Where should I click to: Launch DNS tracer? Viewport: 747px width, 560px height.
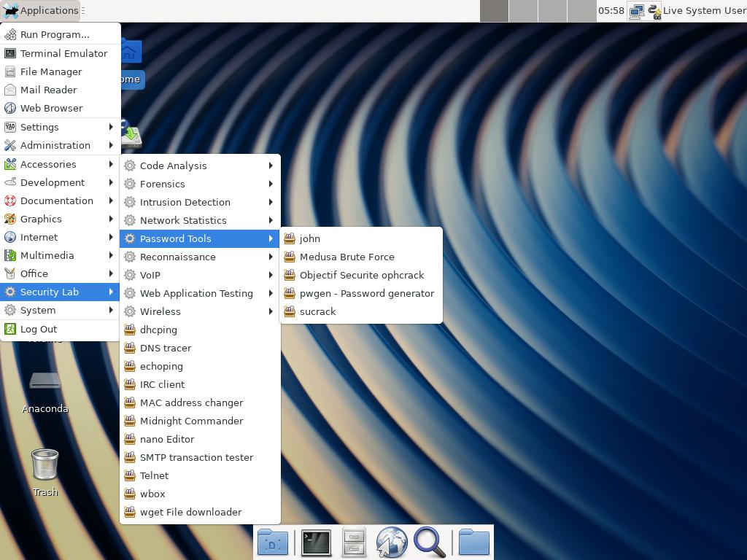200,348
